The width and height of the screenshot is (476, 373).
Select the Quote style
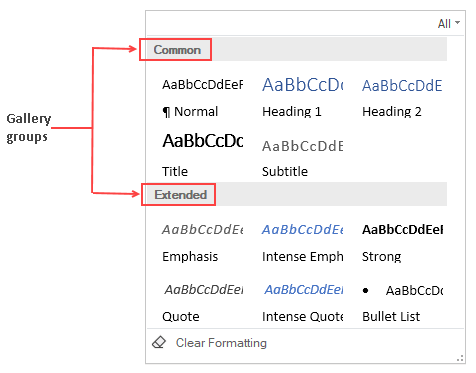pyautogui.click(x=203, y=303)
